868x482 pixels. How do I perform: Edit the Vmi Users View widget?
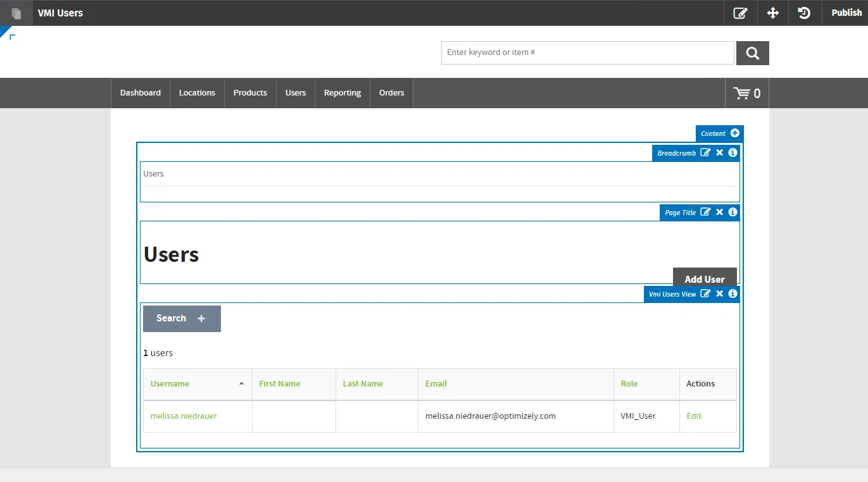click(705, 294)
